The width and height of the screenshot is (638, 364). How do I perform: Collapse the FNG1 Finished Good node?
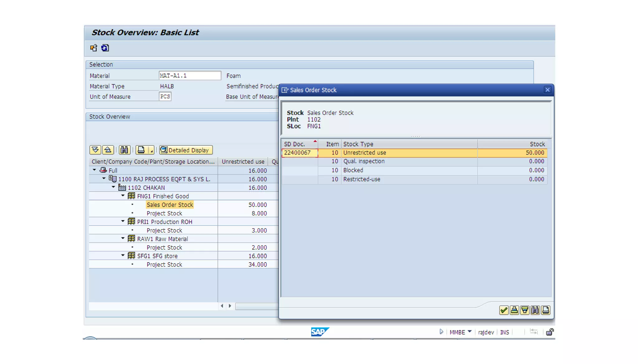[x=123, y=196]
